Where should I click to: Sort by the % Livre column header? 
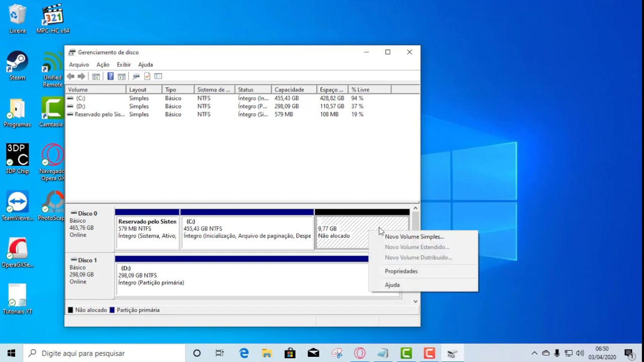[x=369, y=89]
